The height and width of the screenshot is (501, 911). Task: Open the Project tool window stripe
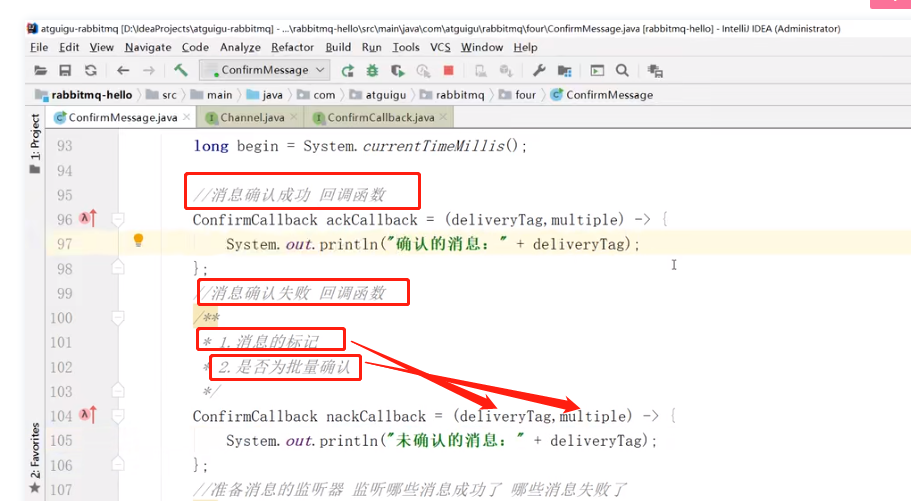35,143
